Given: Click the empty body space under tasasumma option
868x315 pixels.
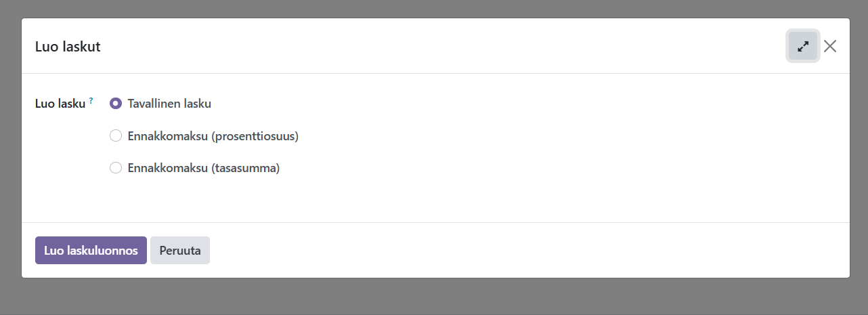Looking at the screenshot, I should click(x=203, y=201).
